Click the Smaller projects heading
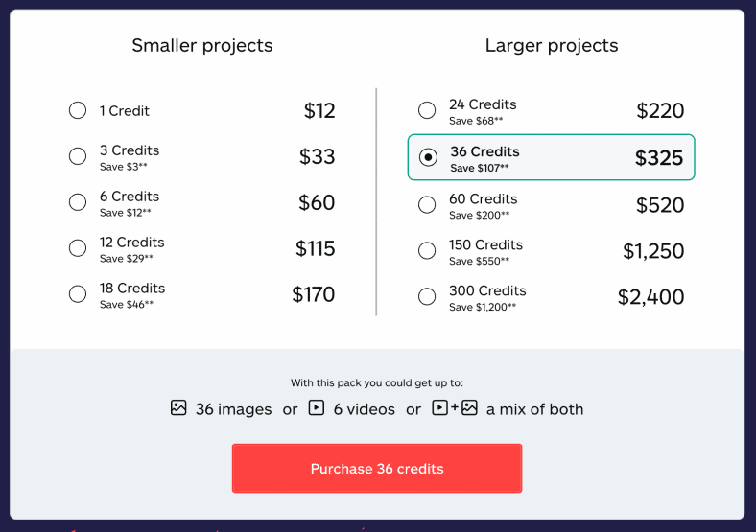 point(202,46)
